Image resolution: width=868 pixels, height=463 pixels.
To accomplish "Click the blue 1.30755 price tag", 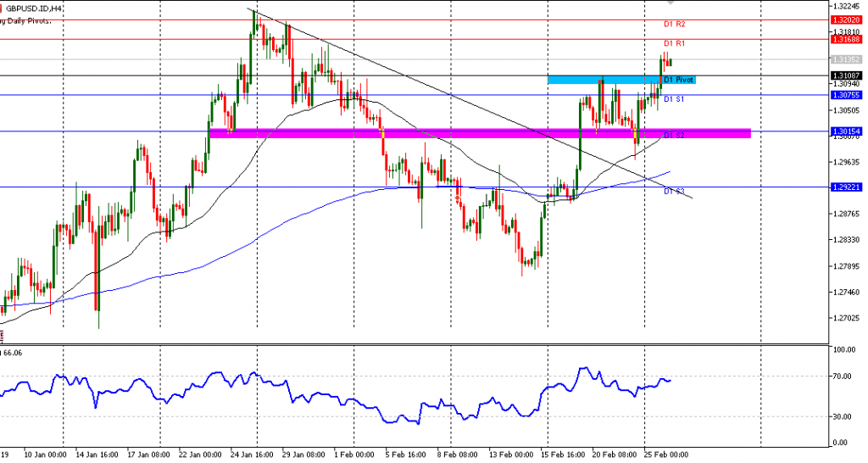I will point(846,95).
